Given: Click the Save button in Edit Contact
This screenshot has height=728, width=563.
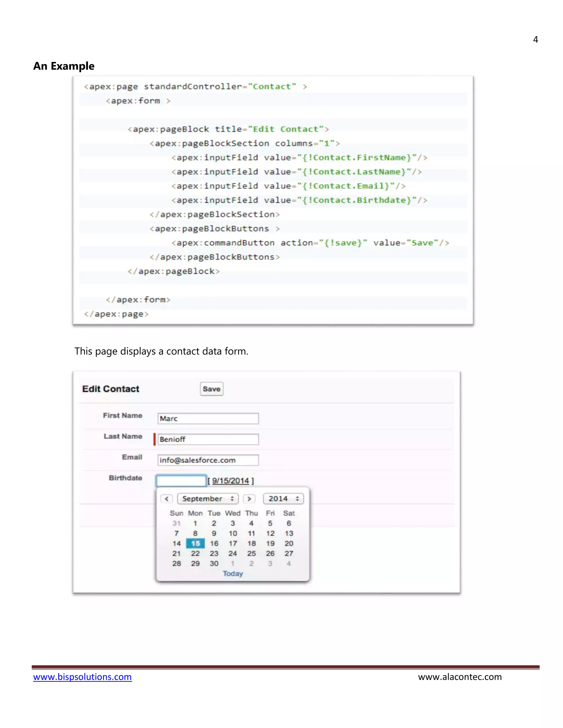Looking at the screenshot, I should [211, 389].
